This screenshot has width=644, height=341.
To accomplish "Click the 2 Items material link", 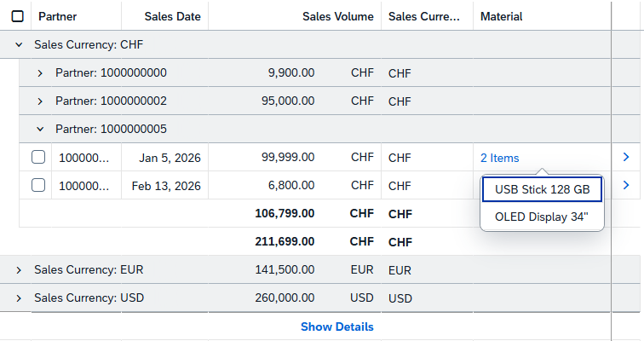I will [x=499, y=158].
